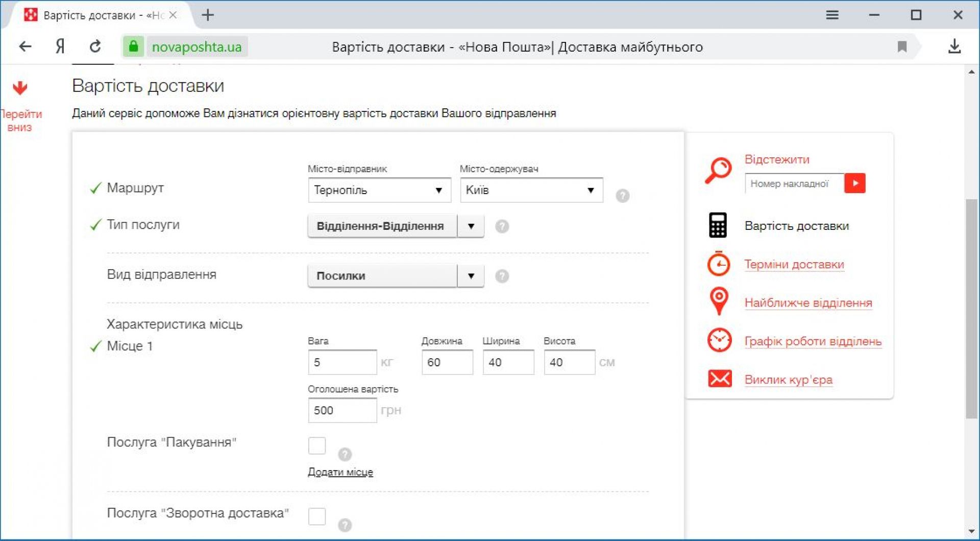
Task: Click the help icon next to route
Action: coord(622,196)
